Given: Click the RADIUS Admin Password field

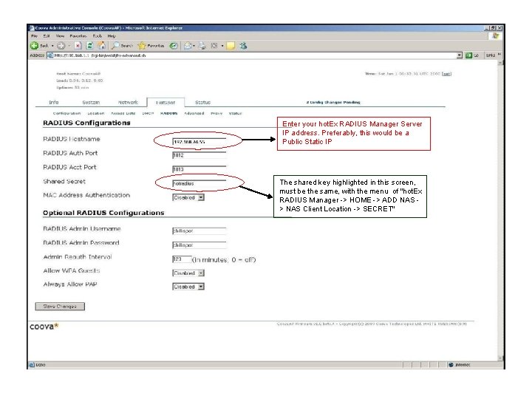Looking at the screenshot, I should coord(199,245).
